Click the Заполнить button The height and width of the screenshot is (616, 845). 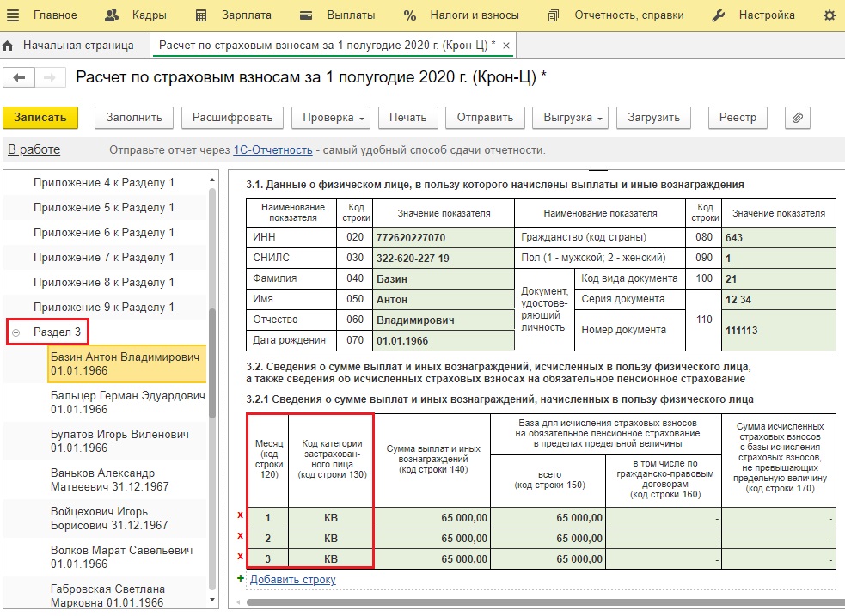(134, 118)
